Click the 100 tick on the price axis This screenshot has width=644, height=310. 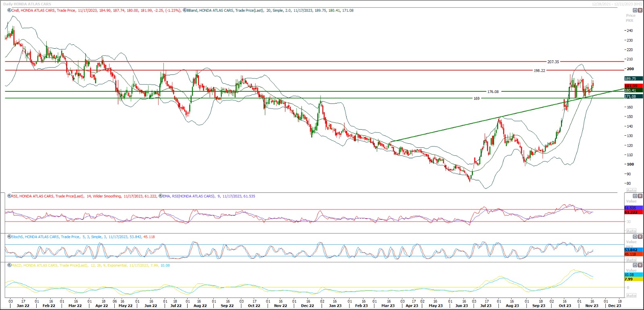tap(630, 164)
